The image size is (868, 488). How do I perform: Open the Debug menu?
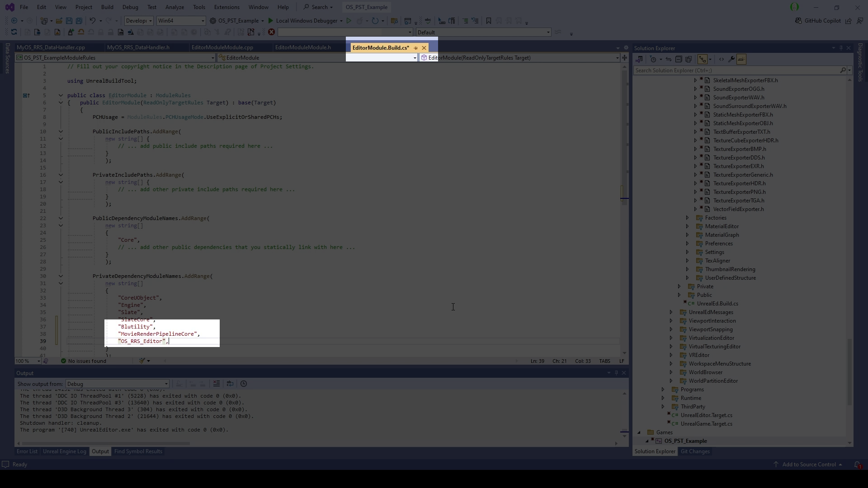[x=130, y=7]
